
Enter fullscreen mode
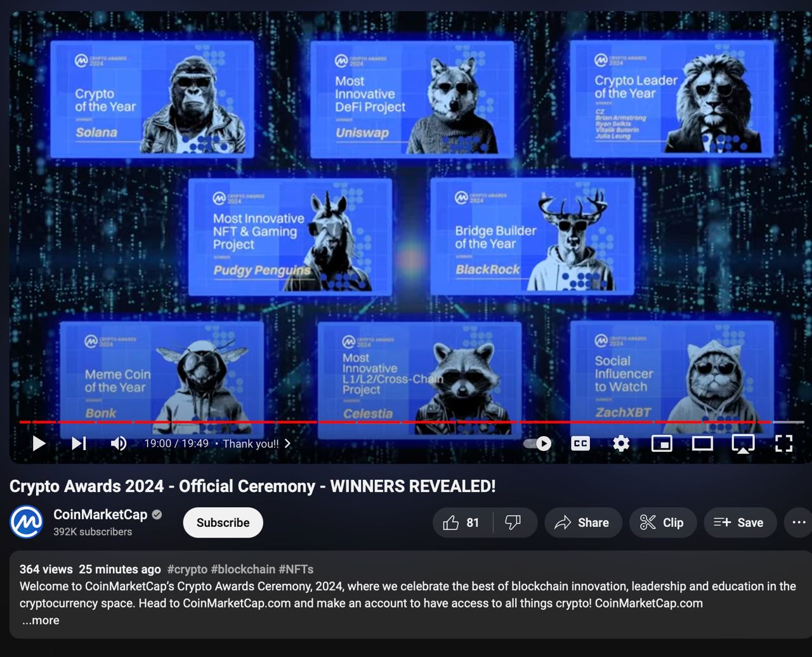coord(783,444)
